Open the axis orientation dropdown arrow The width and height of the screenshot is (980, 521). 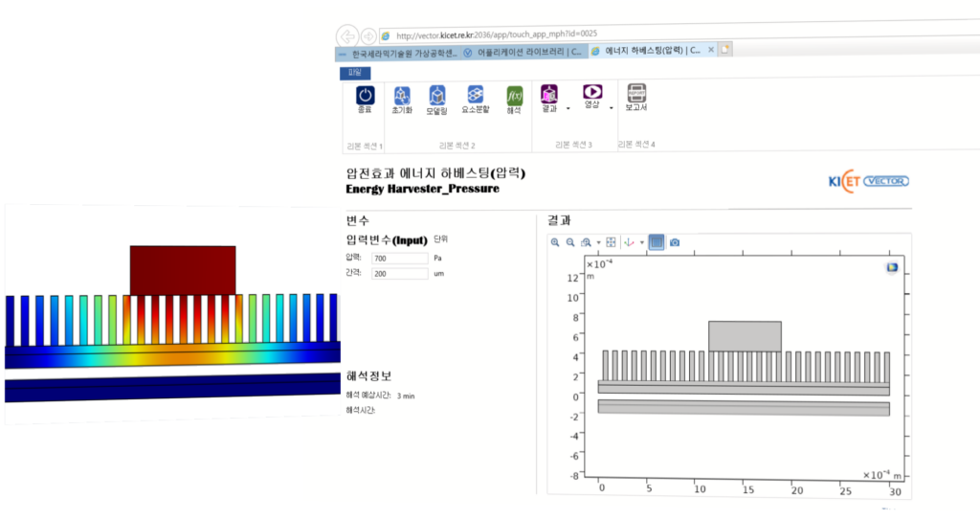pyautogui.click(x=641, y=243)
